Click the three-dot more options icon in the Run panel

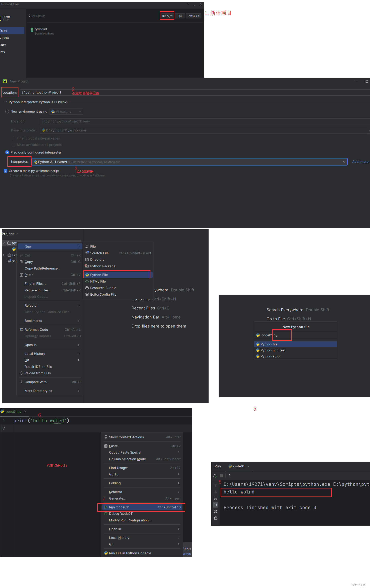click(229, 476)
